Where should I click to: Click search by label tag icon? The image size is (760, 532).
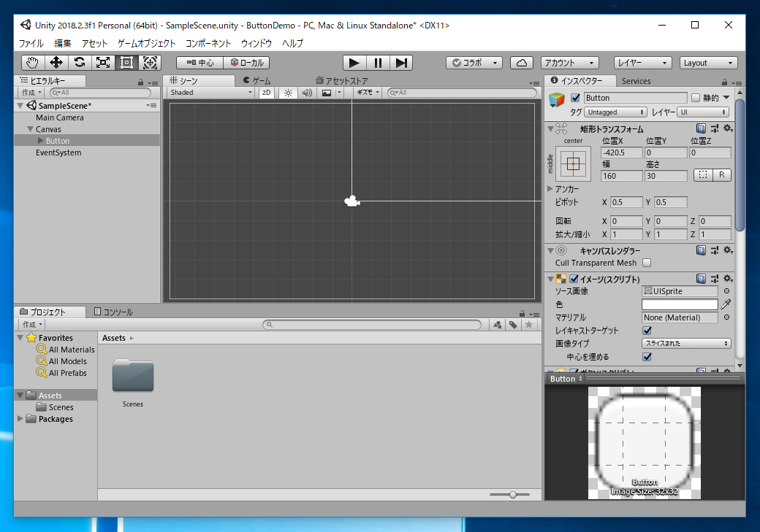pos(513,325)
